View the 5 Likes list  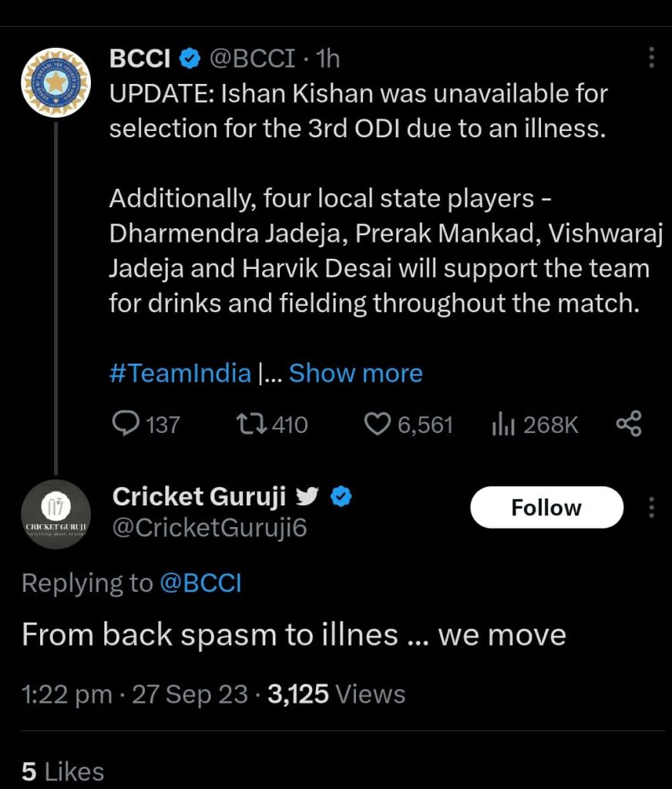click(x=62, y=771)
